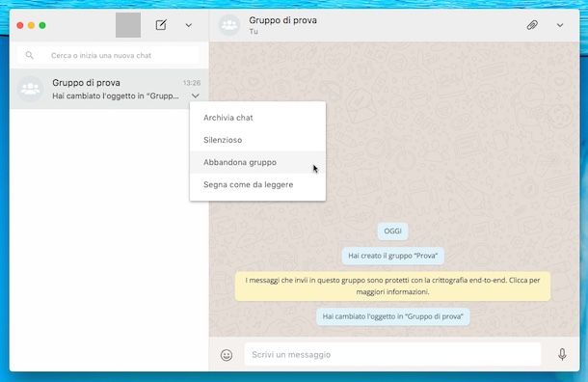588x382 pixels.
Task: Open the emoji picker smiley icon
Action: coord(227,355)
